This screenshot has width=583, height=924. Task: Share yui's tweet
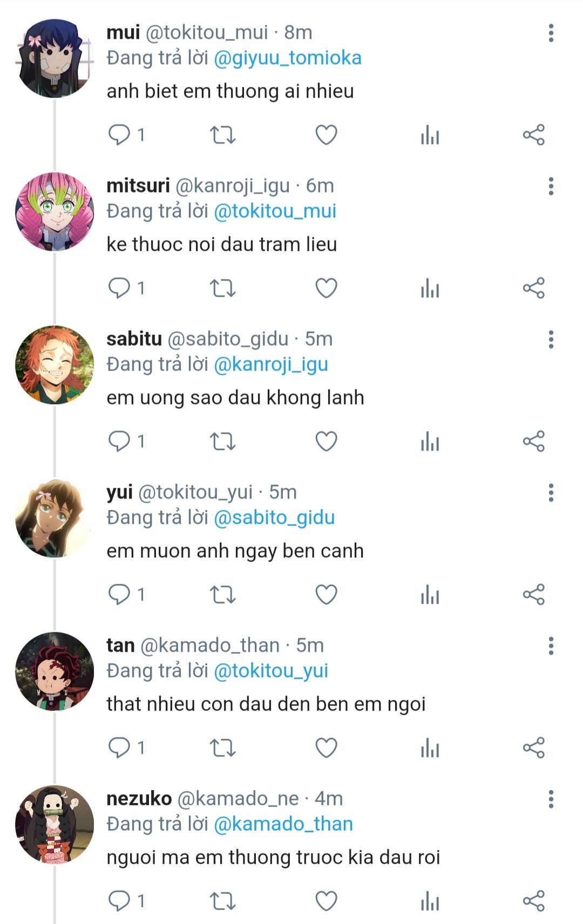[x=533, y=594]
